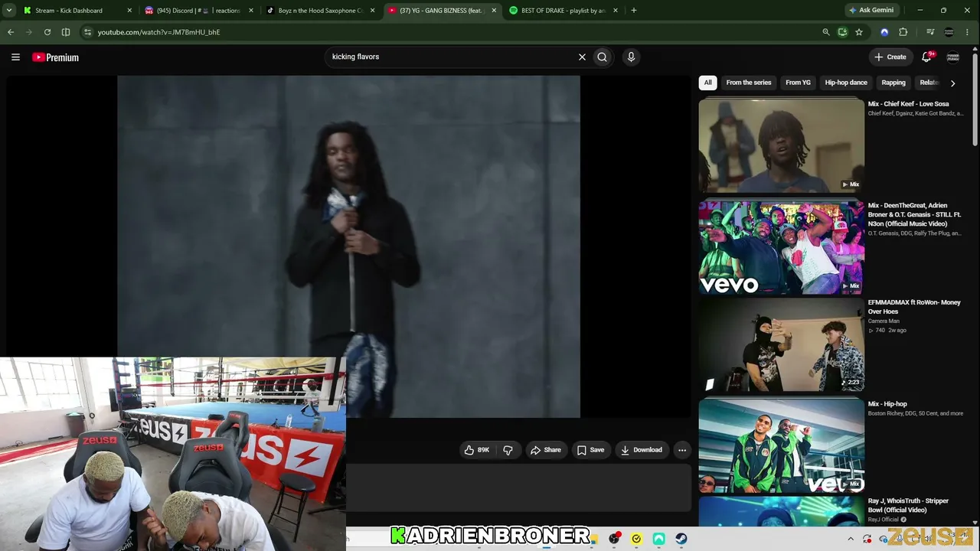Select the From YG chip
The image size is (980, 551).
point(798,83)
